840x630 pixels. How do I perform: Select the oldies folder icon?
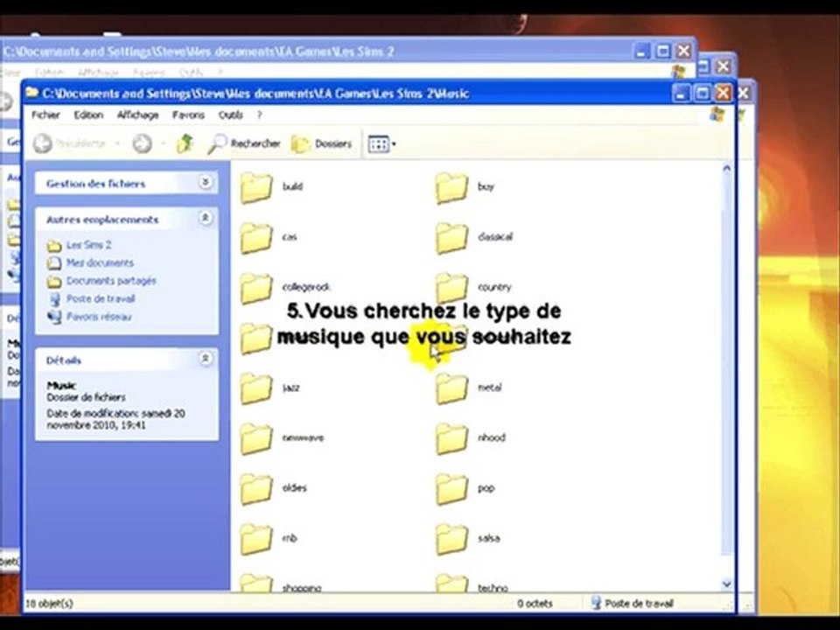255,489
